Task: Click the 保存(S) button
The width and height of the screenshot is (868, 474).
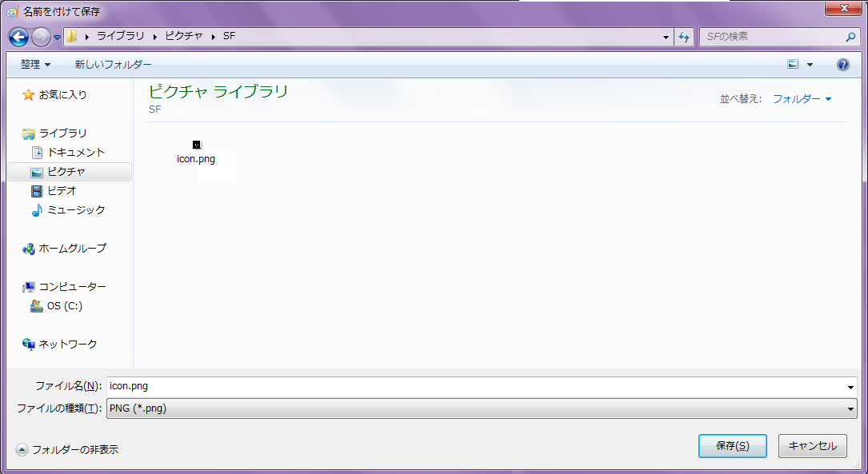Action: tap(732, 446)
